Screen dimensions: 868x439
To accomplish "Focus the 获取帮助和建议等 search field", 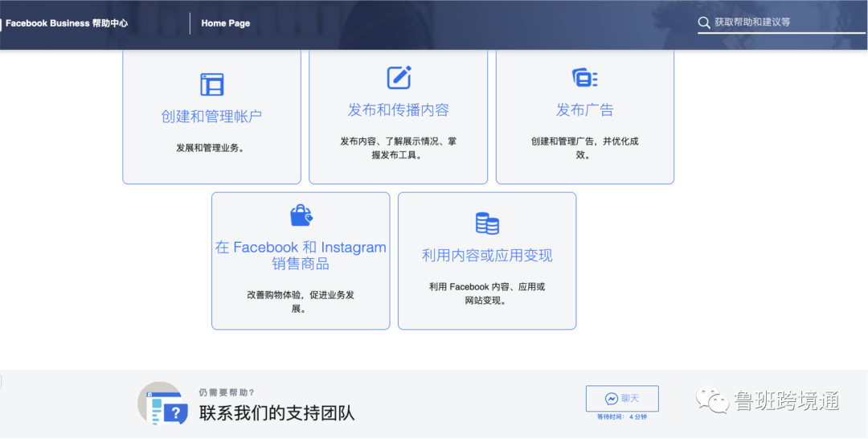I will (x=781, y=23).
